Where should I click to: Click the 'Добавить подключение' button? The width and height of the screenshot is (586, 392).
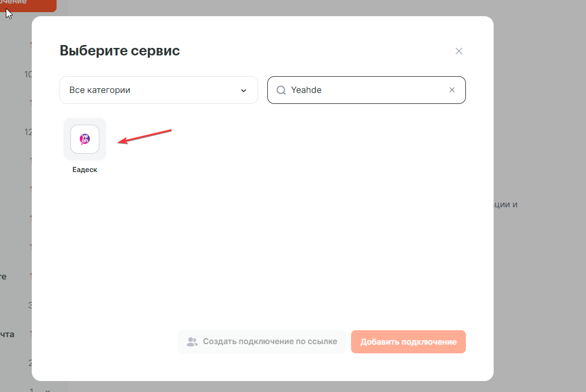pos(408,342)
